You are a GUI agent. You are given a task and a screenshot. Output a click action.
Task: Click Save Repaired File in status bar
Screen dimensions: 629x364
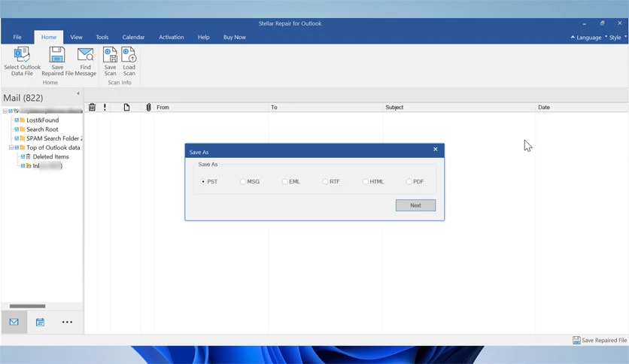[600, 340]
